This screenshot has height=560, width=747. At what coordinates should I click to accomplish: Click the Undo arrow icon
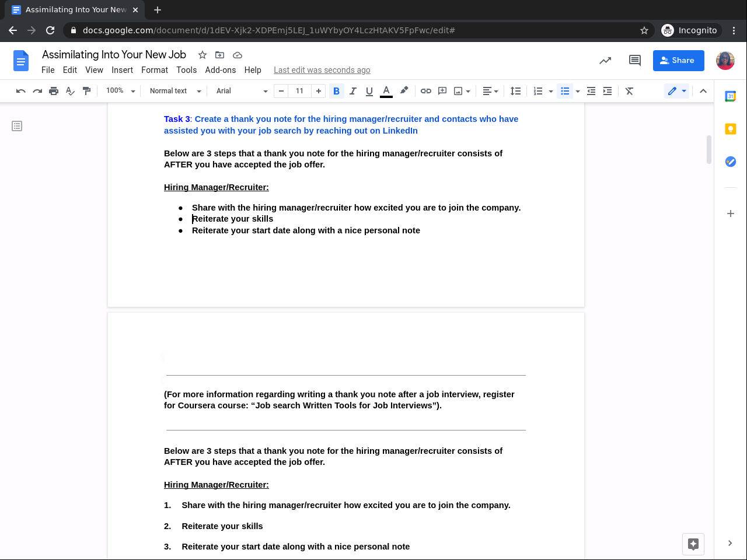coord(21,91)
